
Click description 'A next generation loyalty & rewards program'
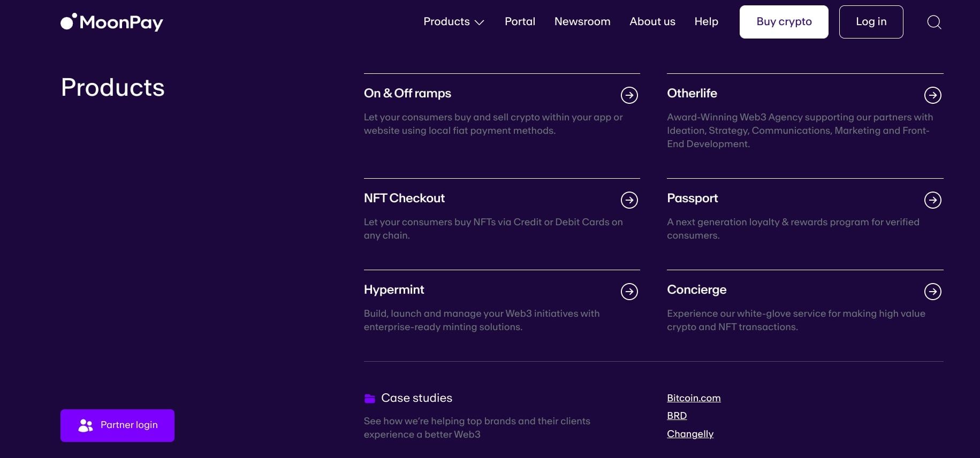click(x=793, y=228)
